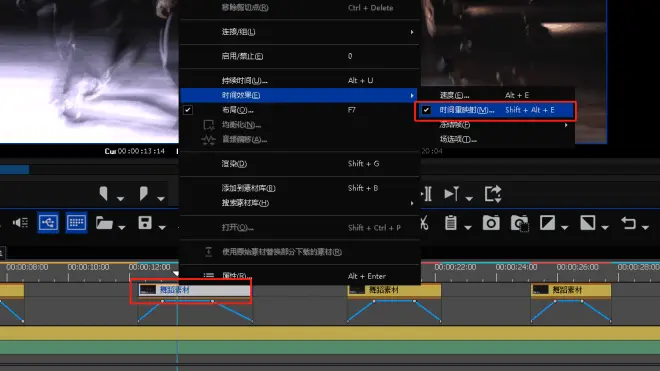Open the dropdown arrow beside the Save icon
Screen dimensions: 660x371
[162, 227]
